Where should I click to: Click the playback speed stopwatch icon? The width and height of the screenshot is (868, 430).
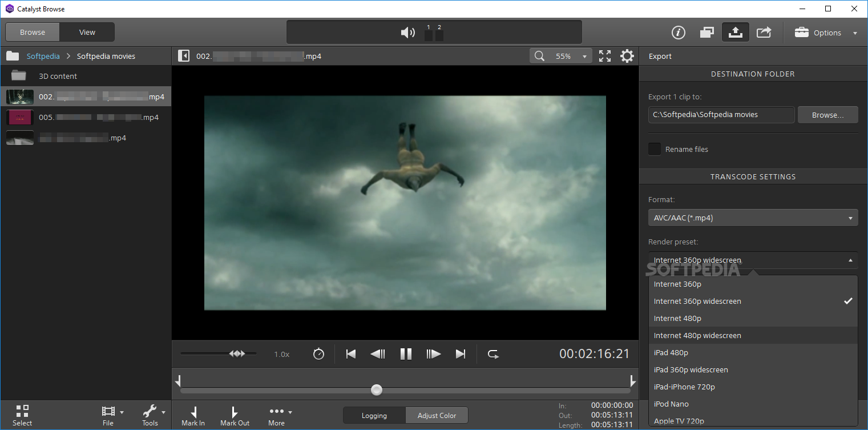tap(318, 354)
